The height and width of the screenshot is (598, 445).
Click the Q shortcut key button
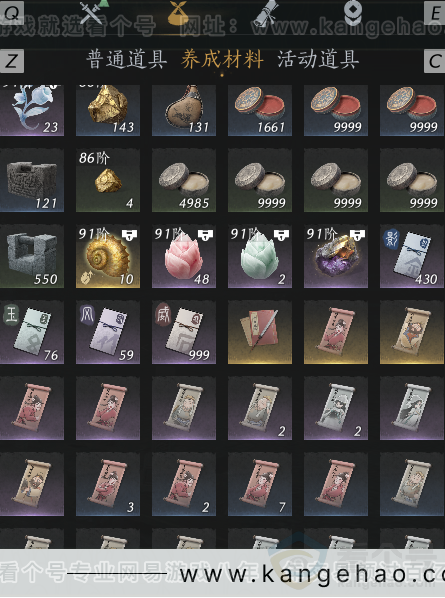[11, 12]
